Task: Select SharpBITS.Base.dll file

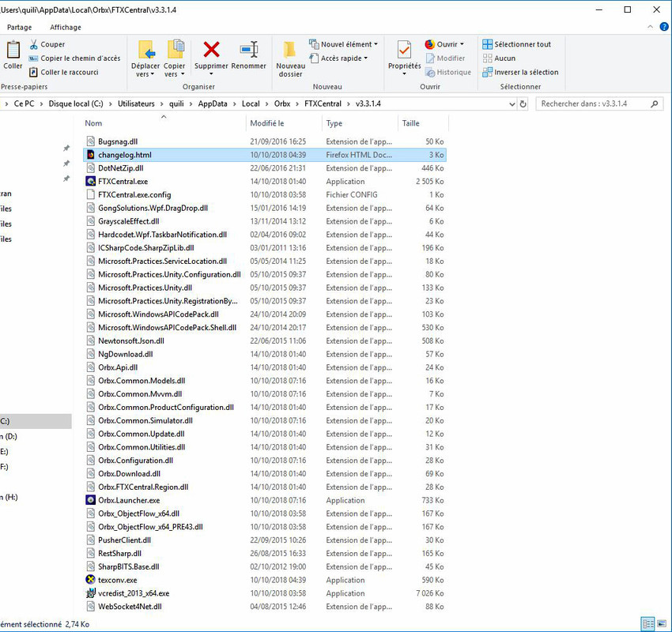Action: pos(129,566)
